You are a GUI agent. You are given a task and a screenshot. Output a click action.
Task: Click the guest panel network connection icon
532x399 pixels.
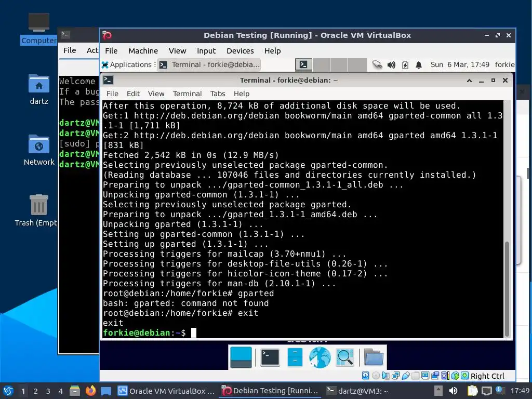(x=377, y=64)
